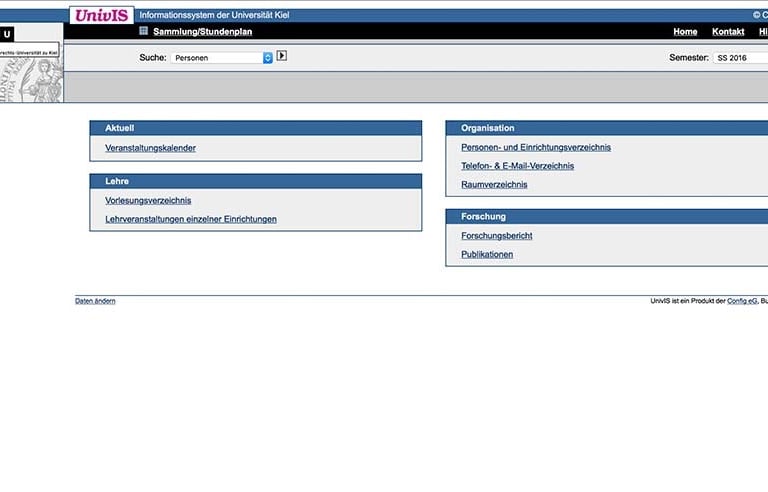Open the Config eG link

point(742,301)
